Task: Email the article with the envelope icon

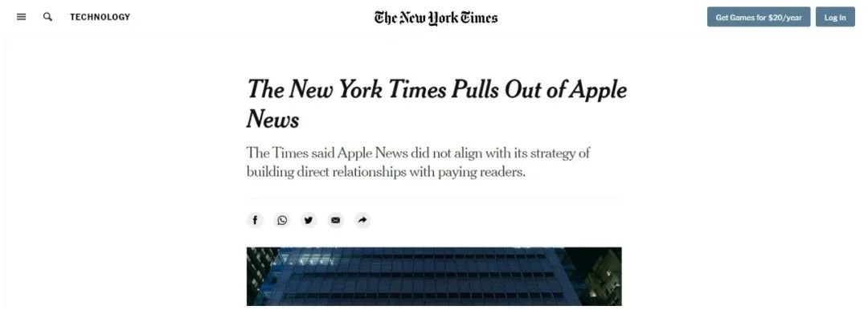Action: (335, 220)
